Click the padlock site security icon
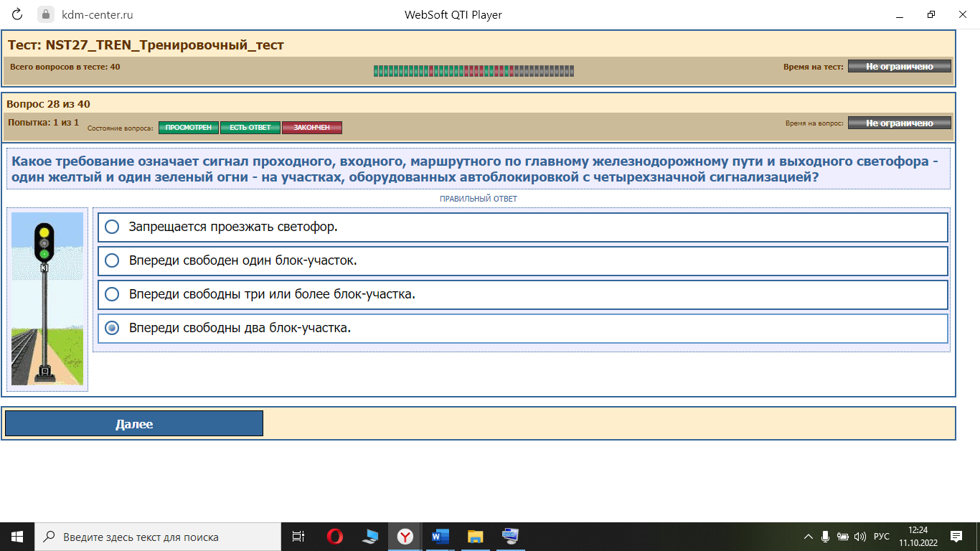The width and height of the screenshot is (980, 551). click(x=46, y=14)
